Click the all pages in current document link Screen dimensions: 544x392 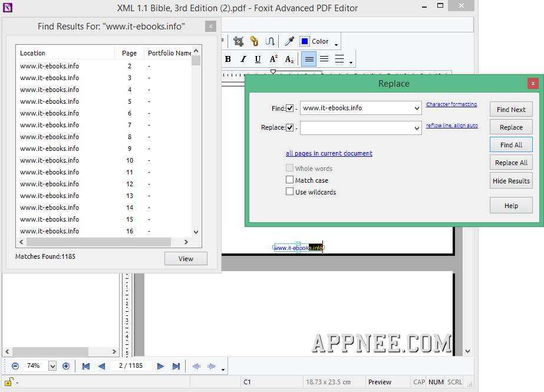click(329, 153)
